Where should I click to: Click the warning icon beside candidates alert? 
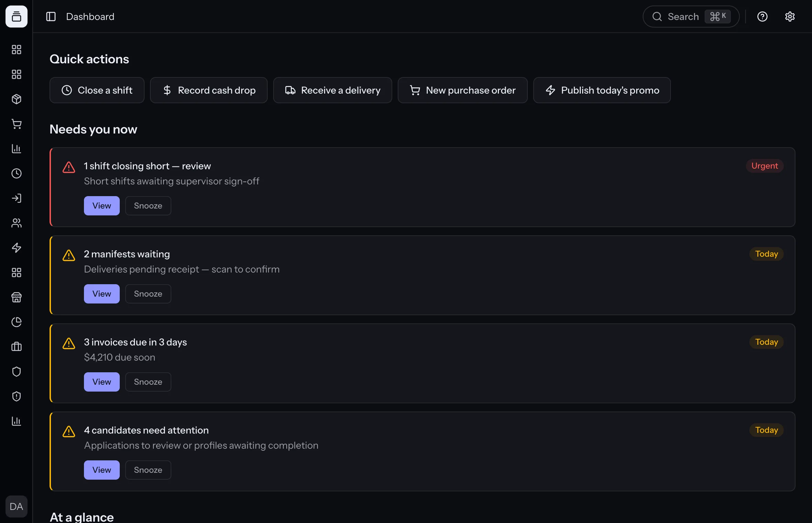coord(69,431)
